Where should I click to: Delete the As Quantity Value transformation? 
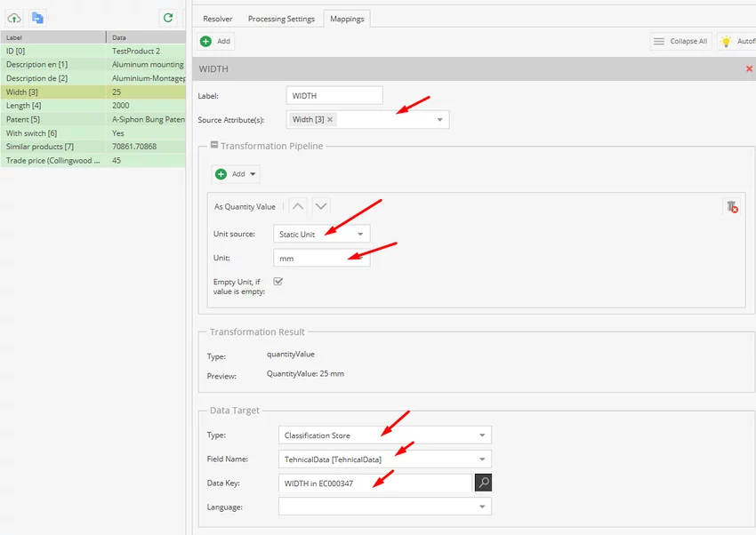(x=732, y=207)
